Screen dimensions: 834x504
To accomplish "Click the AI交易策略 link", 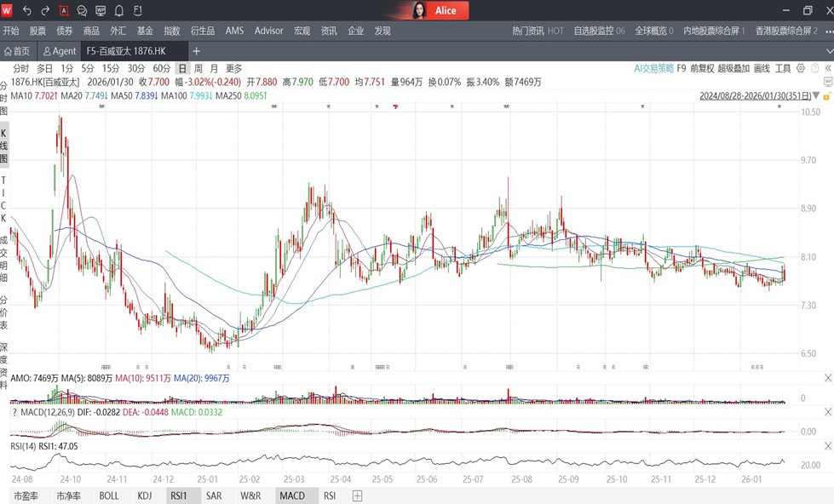I will tap(653, 68).
